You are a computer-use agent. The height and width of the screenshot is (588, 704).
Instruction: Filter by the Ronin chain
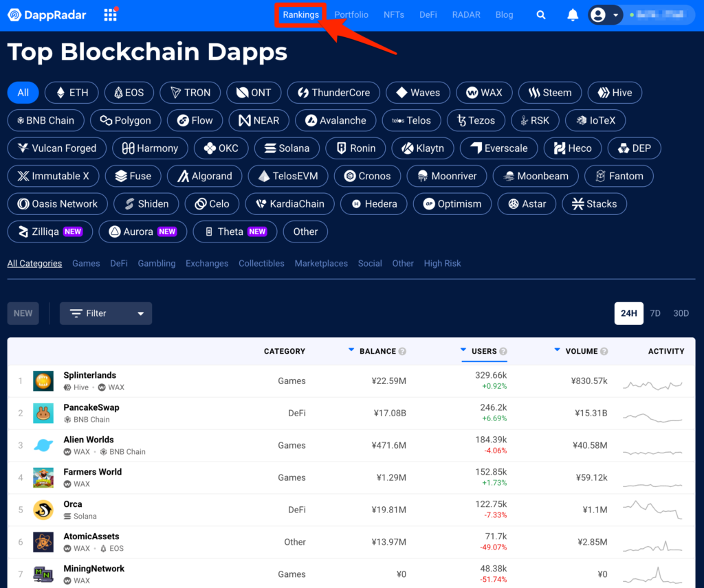355,148
